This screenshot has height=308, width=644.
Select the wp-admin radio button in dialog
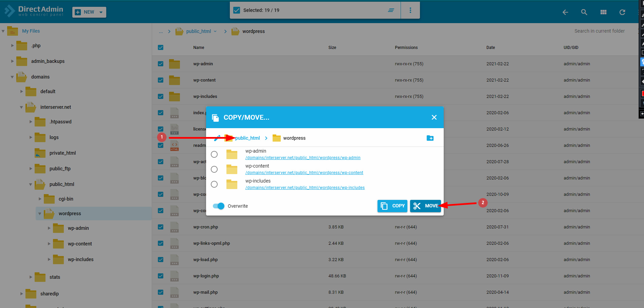tap(214, 154)
